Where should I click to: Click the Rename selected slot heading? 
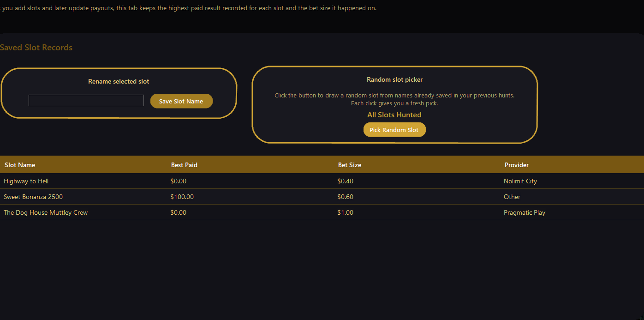point(119,81)
